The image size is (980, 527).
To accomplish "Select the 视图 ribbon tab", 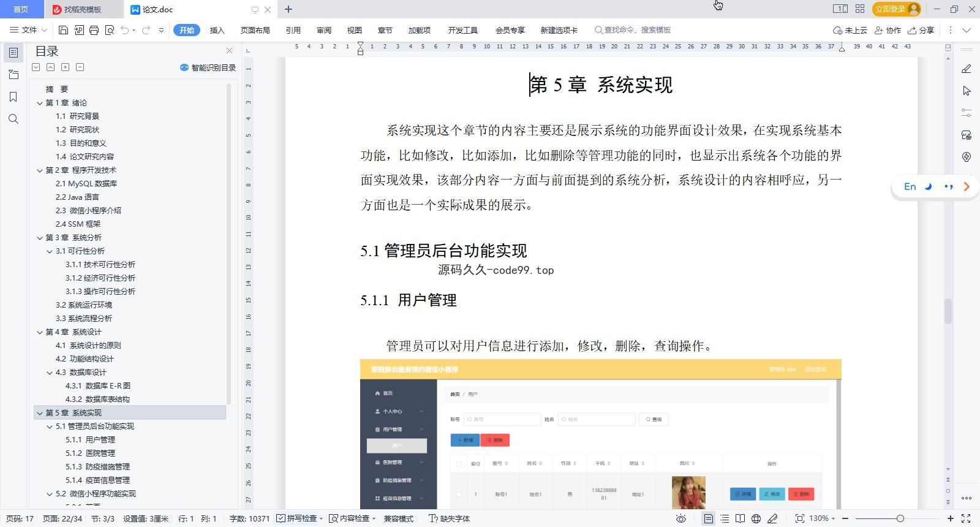I will [x=354, y=30].
